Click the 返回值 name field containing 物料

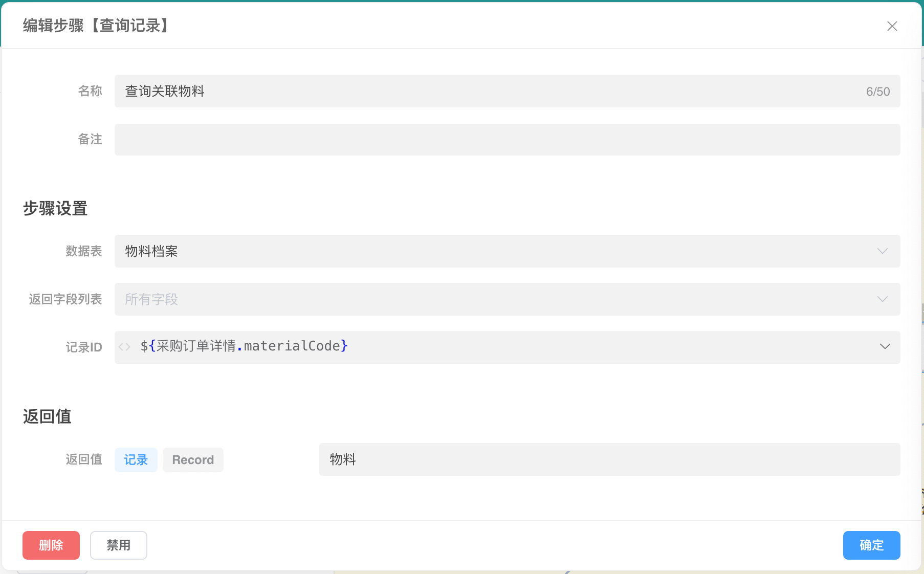609,459
